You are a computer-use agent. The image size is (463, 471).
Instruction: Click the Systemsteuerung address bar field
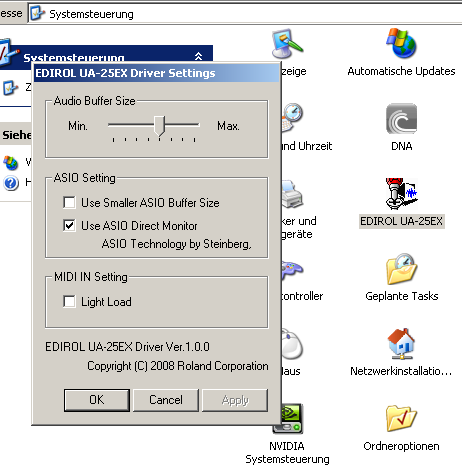click(245, 14)
